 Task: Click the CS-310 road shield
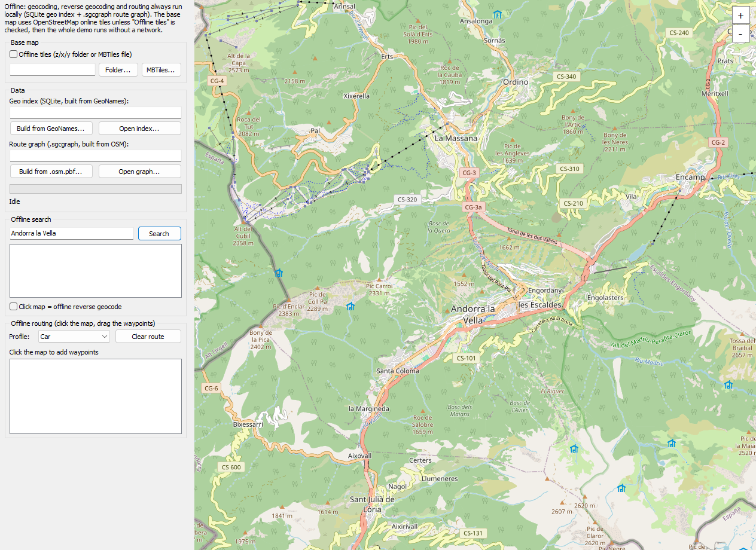point(569,169)
